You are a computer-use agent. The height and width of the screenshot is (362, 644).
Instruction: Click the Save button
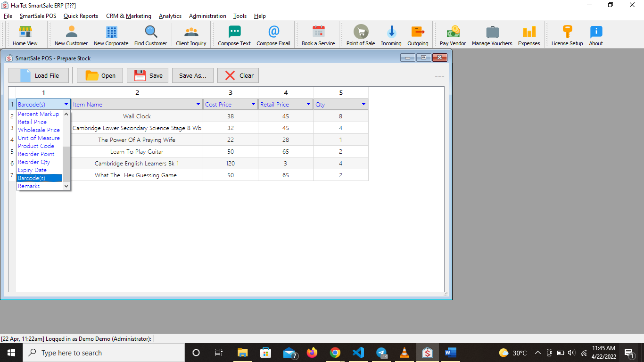148,75
